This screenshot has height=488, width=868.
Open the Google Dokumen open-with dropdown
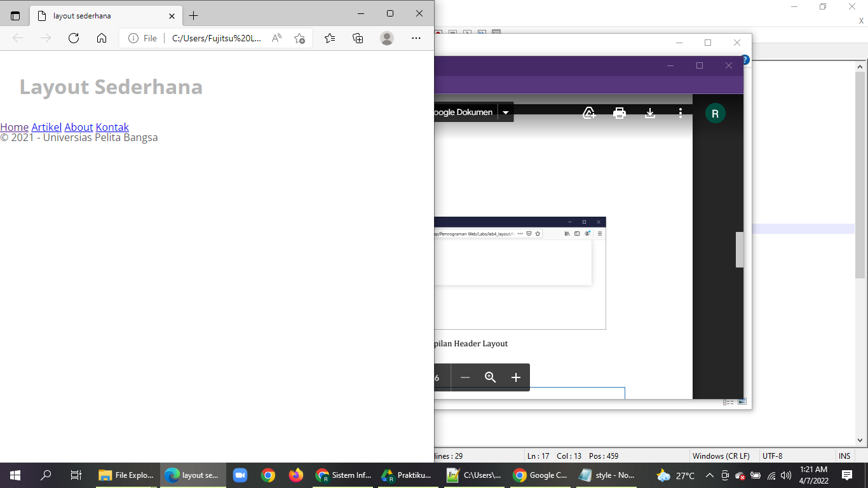click(x=505, y=112)
